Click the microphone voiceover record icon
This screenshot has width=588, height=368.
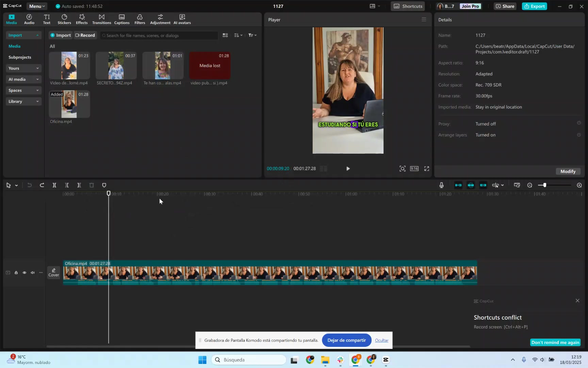coord(441,185)
